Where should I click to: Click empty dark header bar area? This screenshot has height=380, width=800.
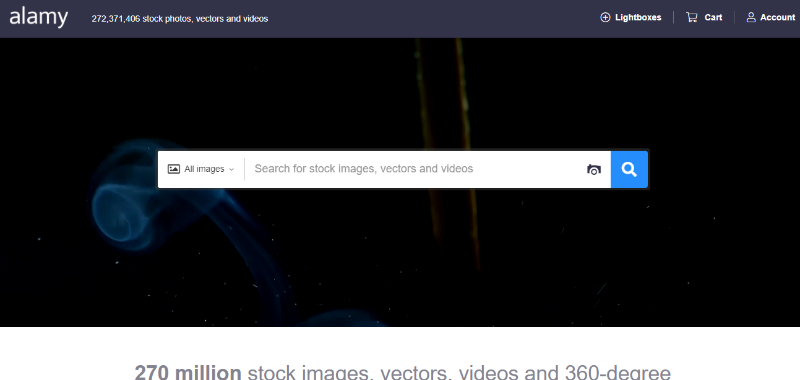(x=434, y=18)
